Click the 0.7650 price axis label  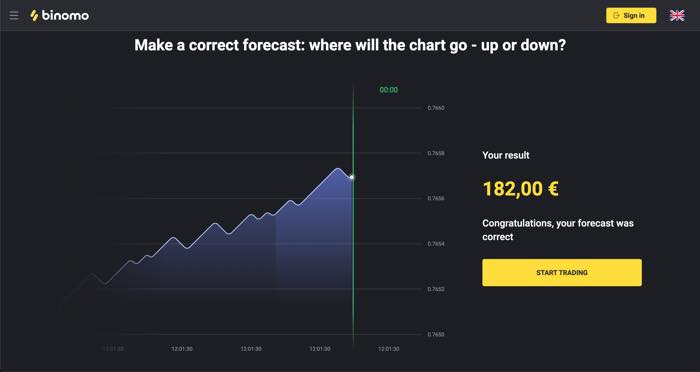[x=436, y=334]
